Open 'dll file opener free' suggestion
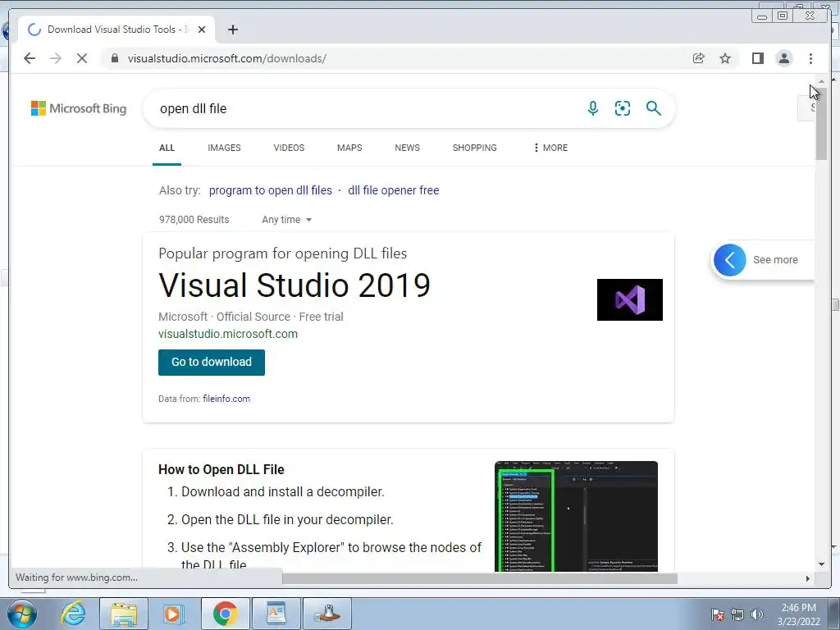Image resolution: width=840 pixels, height=630 pixels. coord(393,190)
